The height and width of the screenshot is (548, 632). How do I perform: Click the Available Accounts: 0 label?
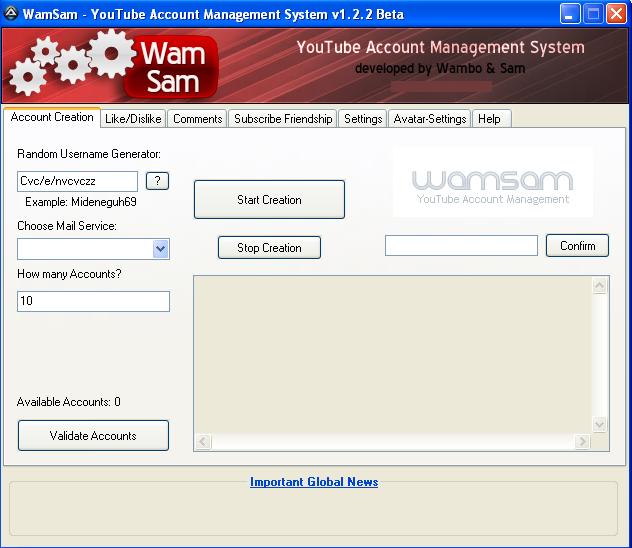[69, 402]
